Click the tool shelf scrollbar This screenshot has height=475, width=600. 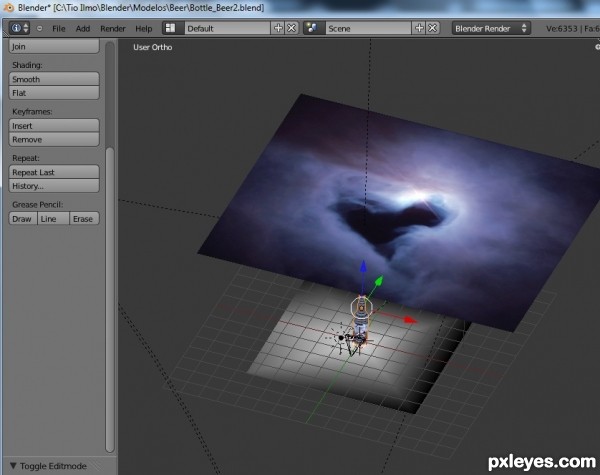click(x=110, y=299)
